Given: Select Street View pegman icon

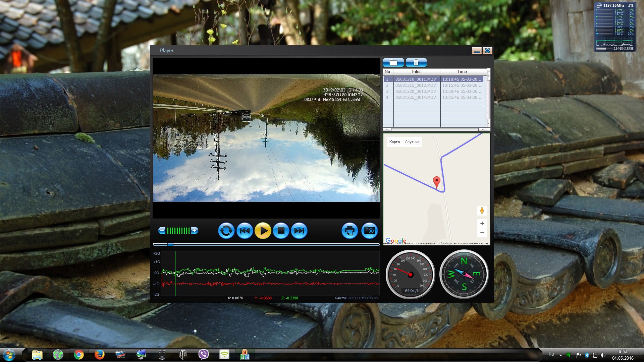Looking at the screenshot, I should pyautogui.click(x=482, y=211).
